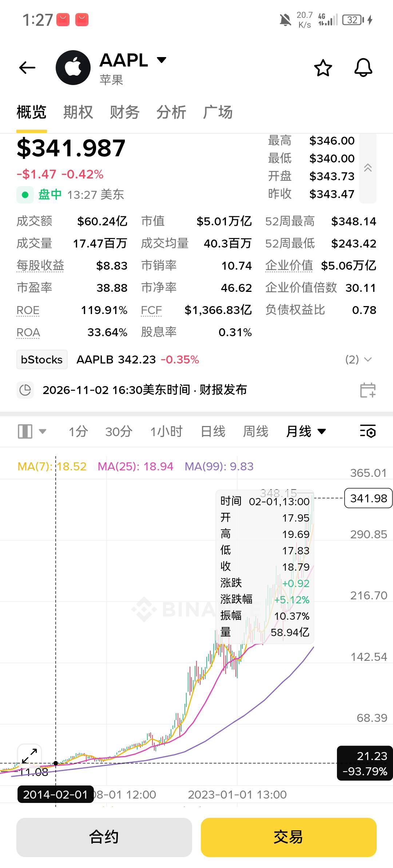Open chart layout type dropdown
393x868 pixels.
coord(32,431)
